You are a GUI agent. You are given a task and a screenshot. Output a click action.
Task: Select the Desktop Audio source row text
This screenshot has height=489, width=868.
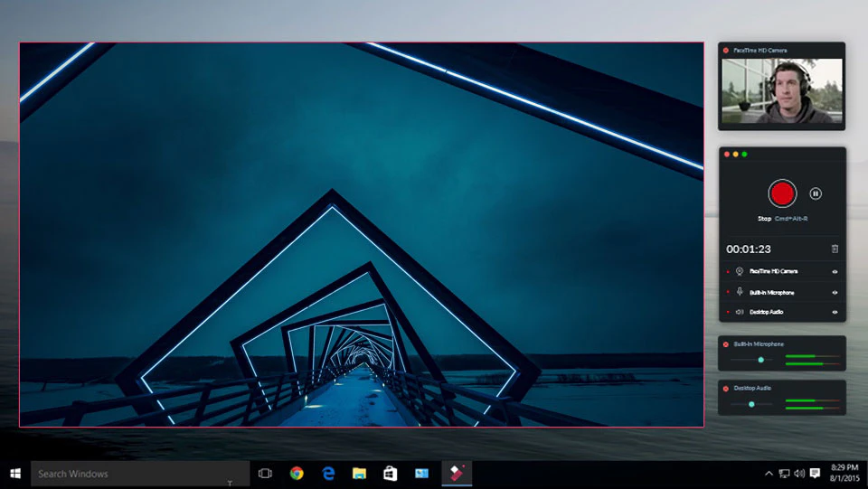[766, 312]
